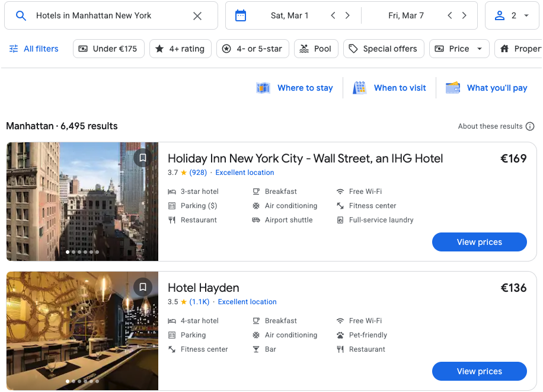Toggle the Under €175 filter
This screenshot has width=543, height=392.
(x=108, y=49)
